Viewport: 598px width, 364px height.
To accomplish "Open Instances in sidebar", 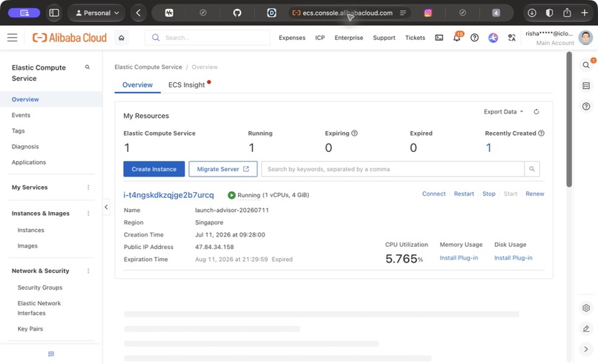I will pyautogui.click(x=30, y=231).
